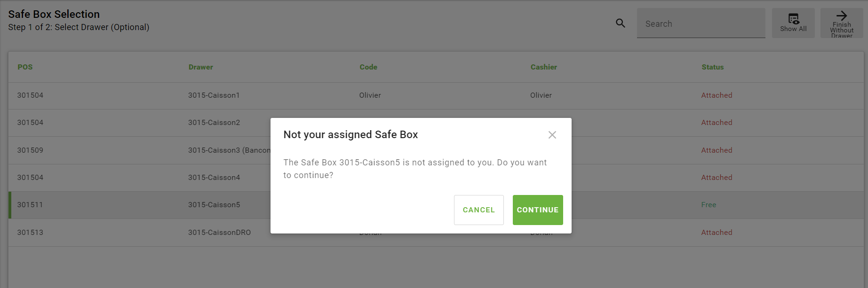Select the 3015-CaissonDRO drawer row
The width and height of the screenshot is (868, 288).
[219, 233]
